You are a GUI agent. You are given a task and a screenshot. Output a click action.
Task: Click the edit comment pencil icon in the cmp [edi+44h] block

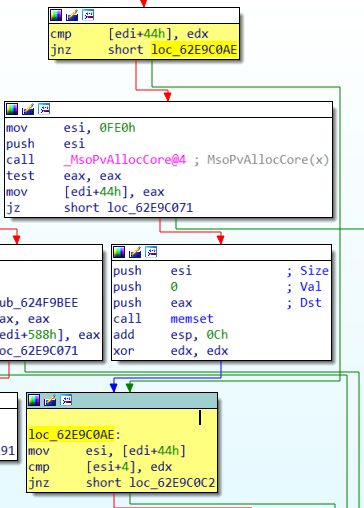coord(72,15)
